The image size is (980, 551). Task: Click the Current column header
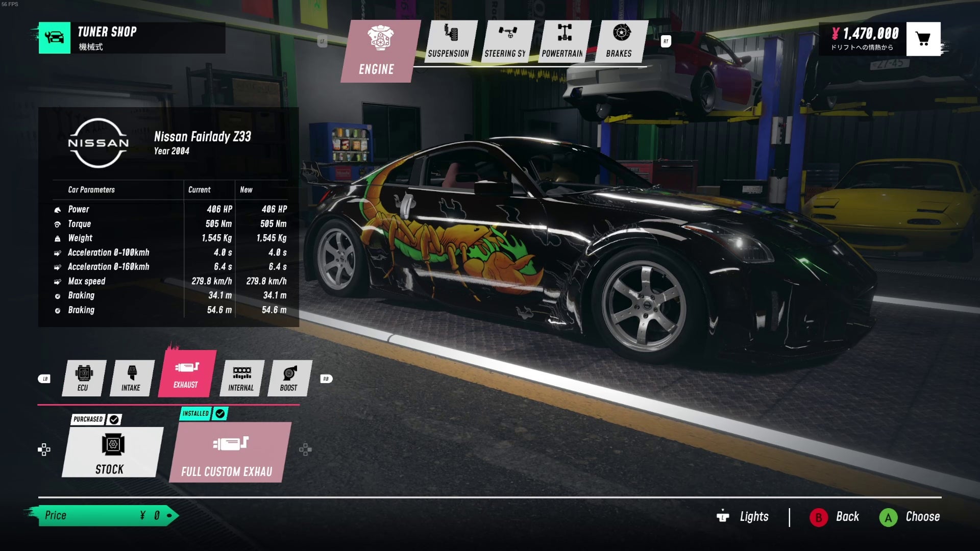tap(199, 190)
